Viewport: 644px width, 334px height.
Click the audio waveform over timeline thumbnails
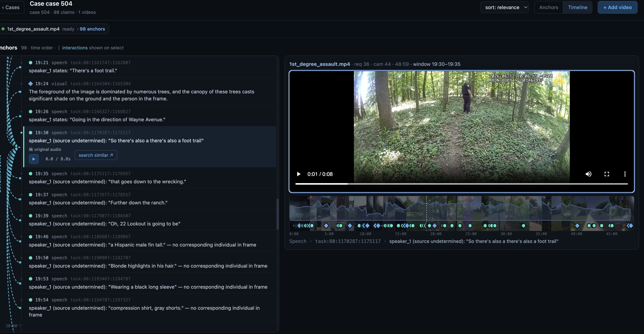coord(461,208)
